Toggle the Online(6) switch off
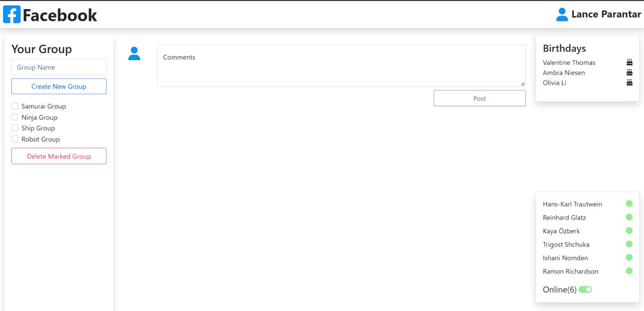This screenshot has width=644, height=311. coord(585,290)
